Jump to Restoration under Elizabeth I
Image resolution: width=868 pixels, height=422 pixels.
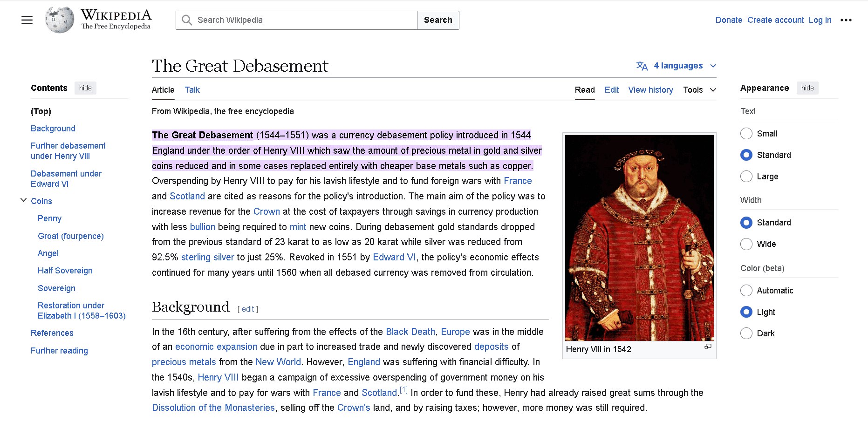[82, 311]
